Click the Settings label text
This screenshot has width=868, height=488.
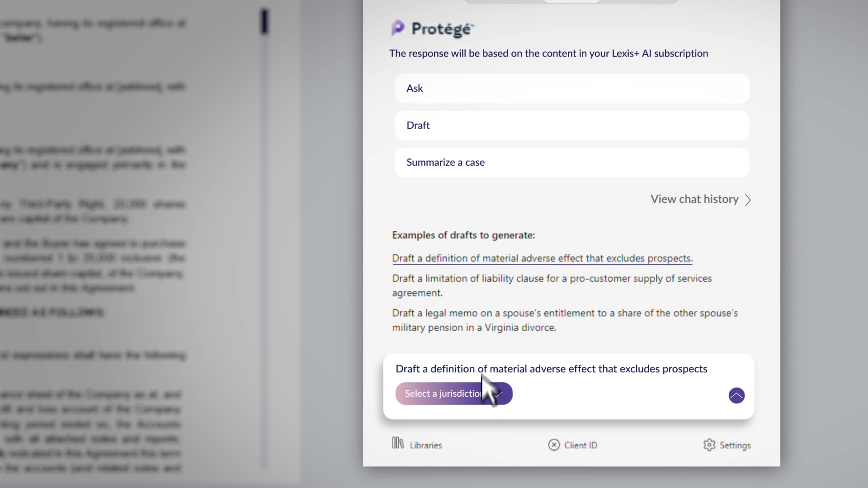point(735,445)
